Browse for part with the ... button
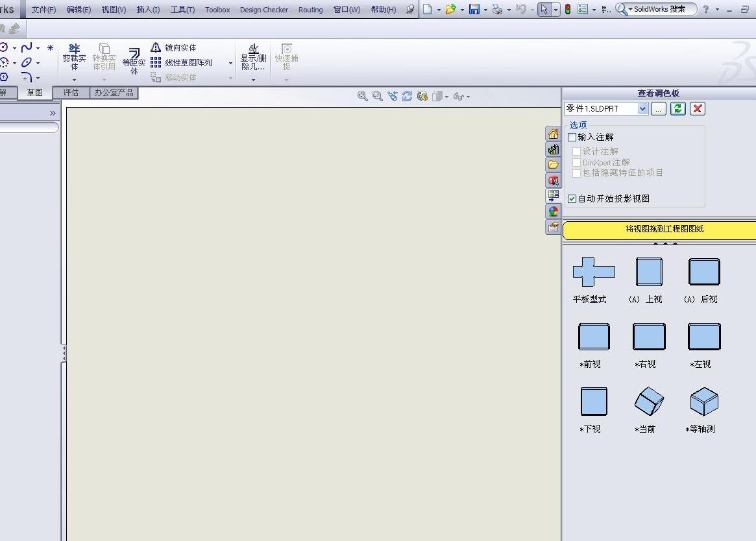The height and width of the screenshot is (541, 756). 658,108
